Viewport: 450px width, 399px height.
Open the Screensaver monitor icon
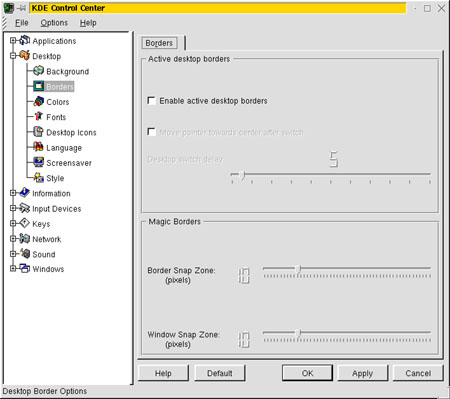point(39,162)
